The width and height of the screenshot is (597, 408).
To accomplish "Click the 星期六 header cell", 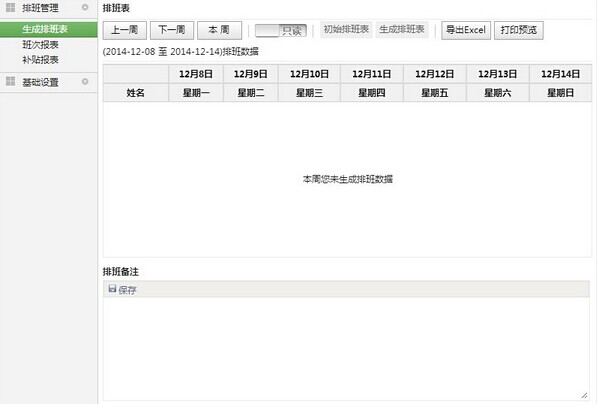I will (x=498, y=92).
